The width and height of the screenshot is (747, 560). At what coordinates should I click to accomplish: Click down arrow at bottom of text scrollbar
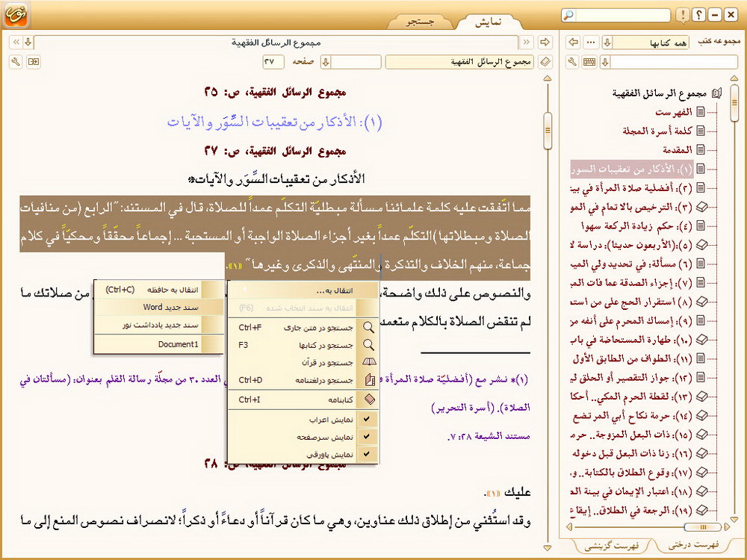coord(548,547)
